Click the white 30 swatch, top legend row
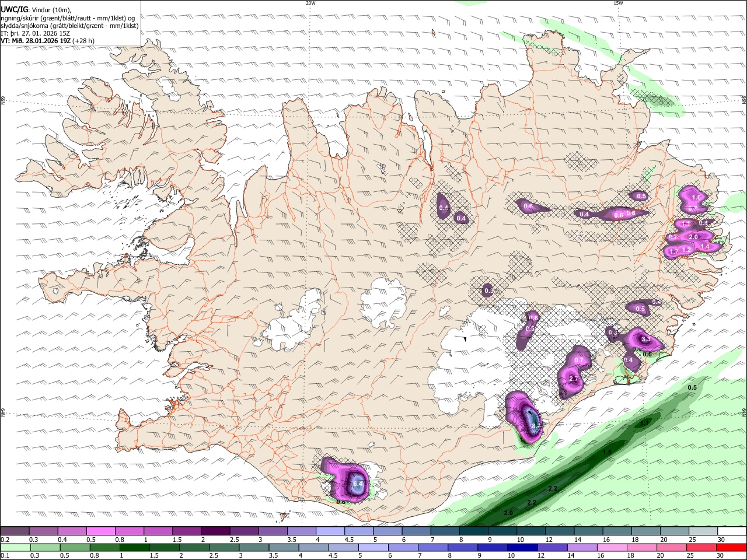This screenshot has height=560, width=747. click(x=732, y=531)
